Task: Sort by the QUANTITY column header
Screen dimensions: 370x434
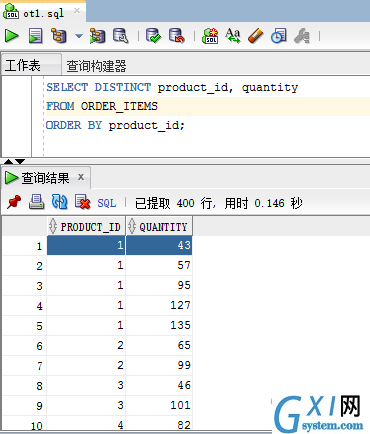Action: click(159, 227)
